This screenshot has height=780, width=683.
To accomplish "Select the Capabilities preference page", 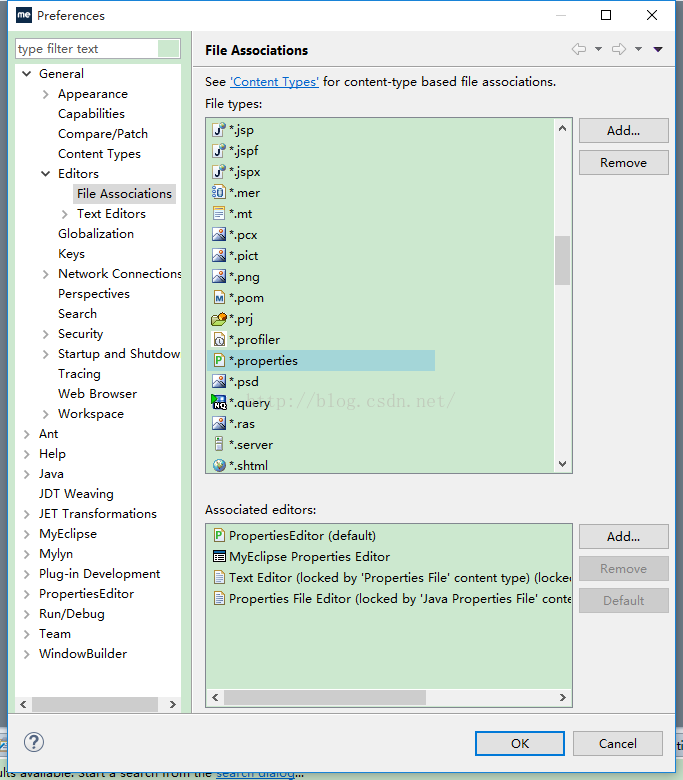I will pos(91,114).
